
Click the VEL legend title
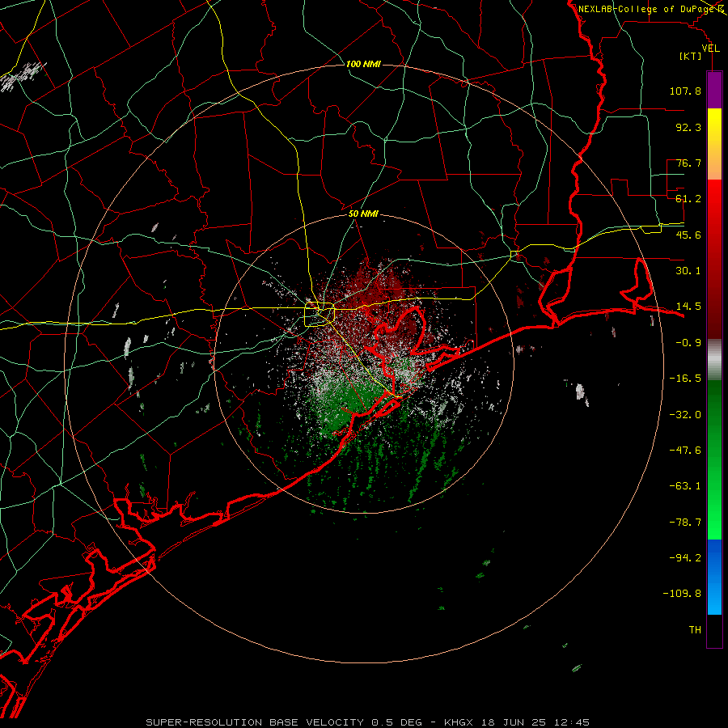pos(710,49)
